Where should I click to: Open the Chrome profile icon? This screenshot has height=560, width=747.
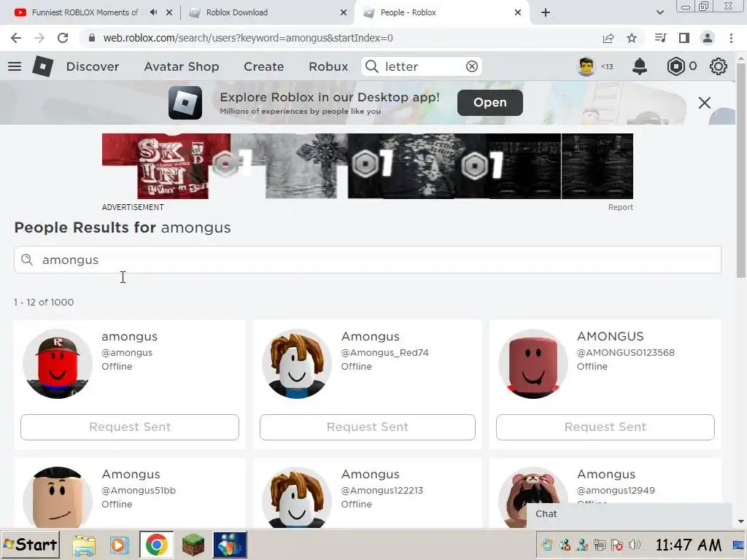(708, 38)
